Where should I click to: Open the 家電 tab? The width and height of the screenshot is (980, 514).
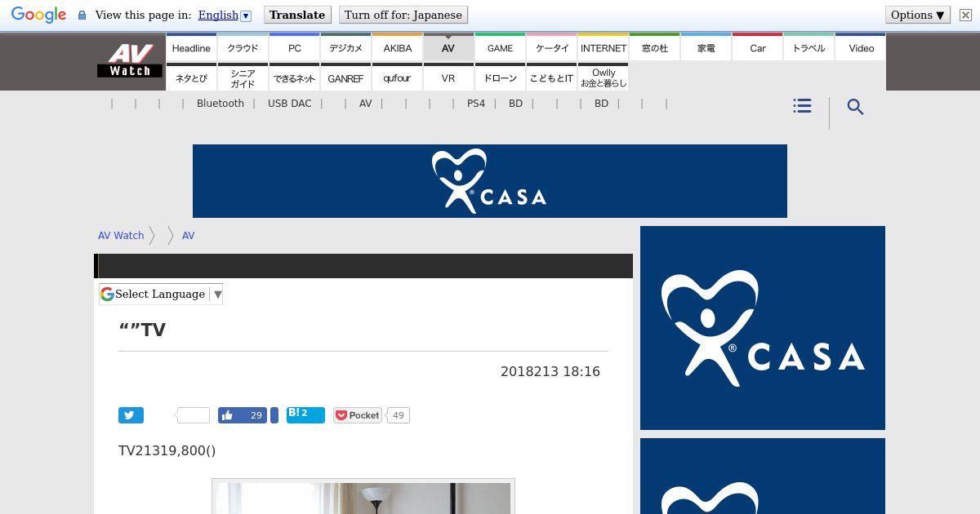pyautogui.click(x=706, y=48)
